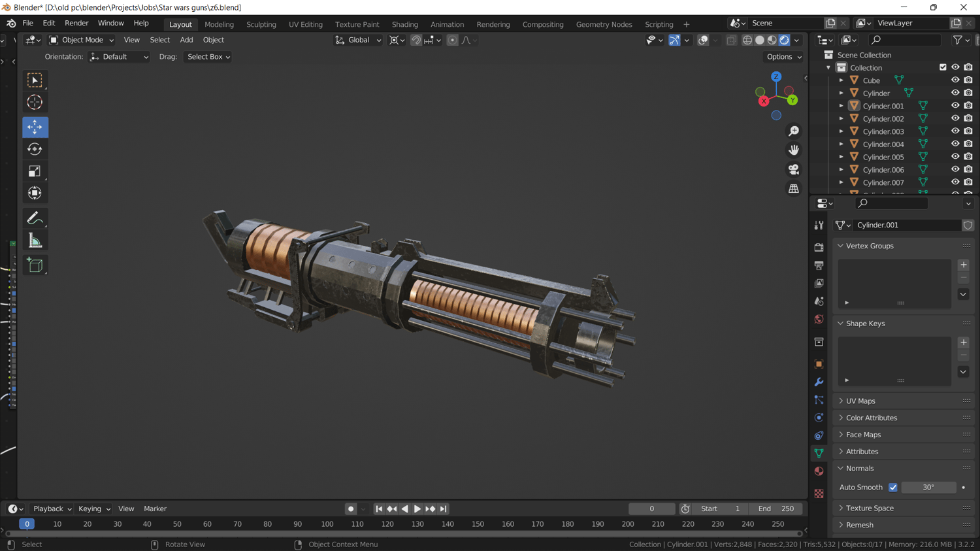Pick the Rotate tool
This screenshot has width=980, height=551.
35,149
